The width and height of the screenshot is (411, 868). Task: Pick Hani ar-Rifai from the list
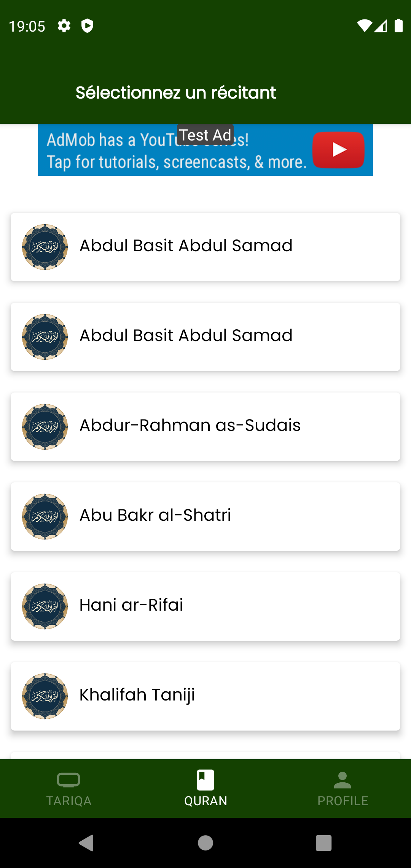[x=205, y=606]
